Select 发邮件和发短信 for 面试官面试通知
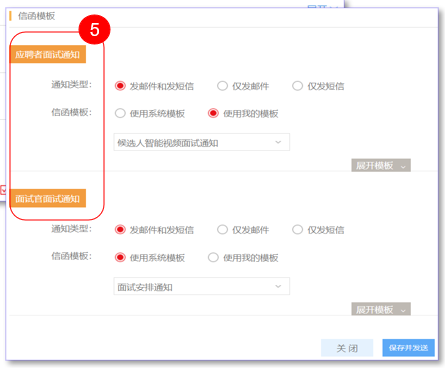Screen dimensions: 445x368 (x=120, y=230)
